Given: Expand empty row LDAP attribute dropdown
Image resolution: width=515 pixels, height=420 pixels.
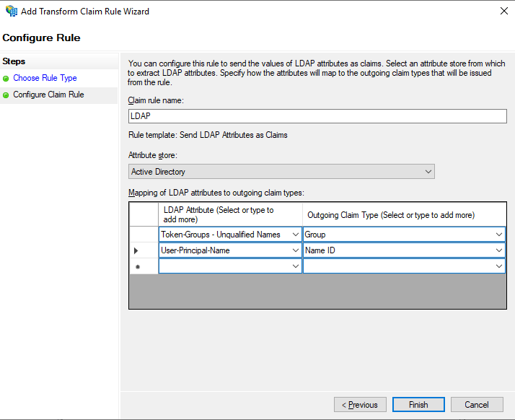Looking at the screenshot, I should coord(295,266).
